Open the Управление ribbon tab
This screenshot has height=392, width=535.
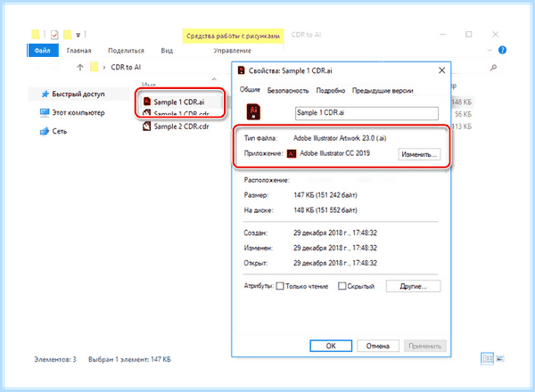point(233,51)
